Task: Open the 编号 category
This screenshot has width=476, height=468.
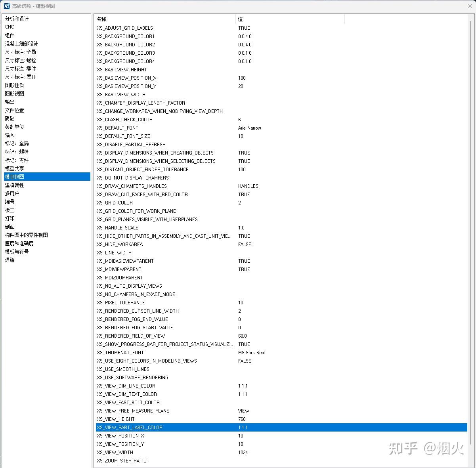Action: [10, 202]
